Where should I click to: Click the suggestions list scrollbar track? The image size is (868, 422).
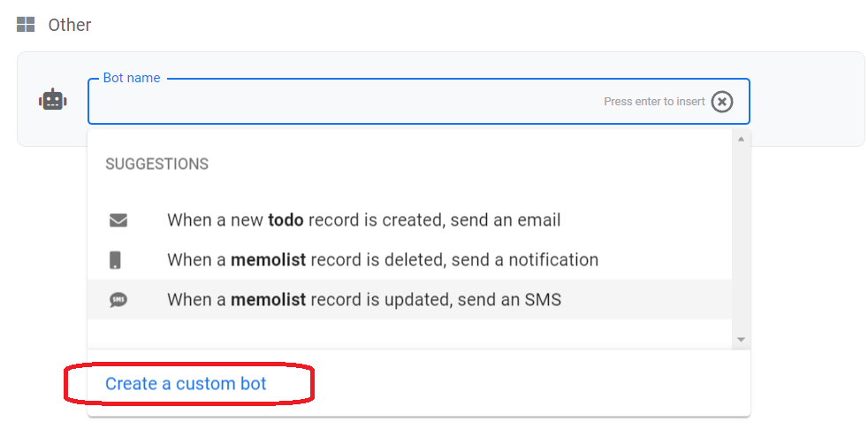coord(741,239)
